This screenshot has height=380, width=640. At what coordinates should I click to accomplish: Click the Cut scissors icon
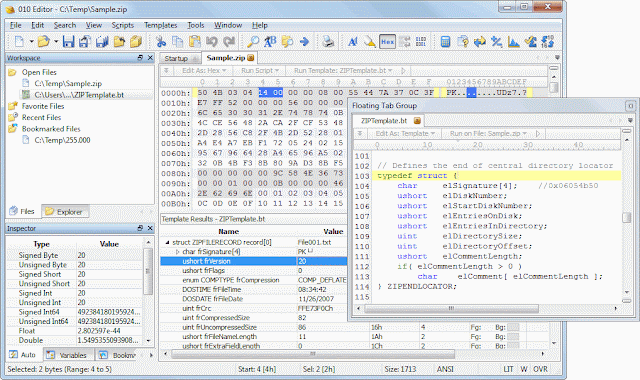point(161,41)
